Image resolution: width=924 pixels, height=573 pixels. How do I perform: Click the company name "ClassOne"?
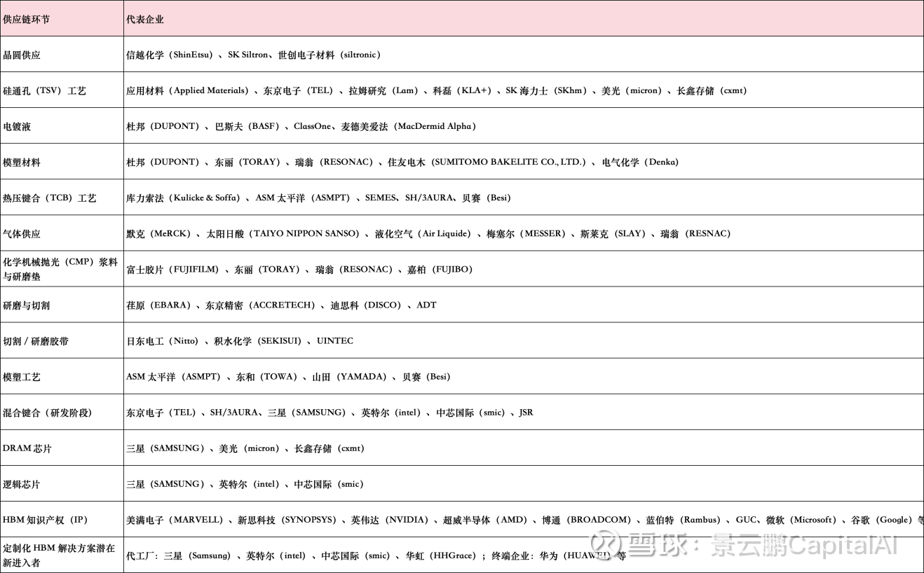point(313,126)
